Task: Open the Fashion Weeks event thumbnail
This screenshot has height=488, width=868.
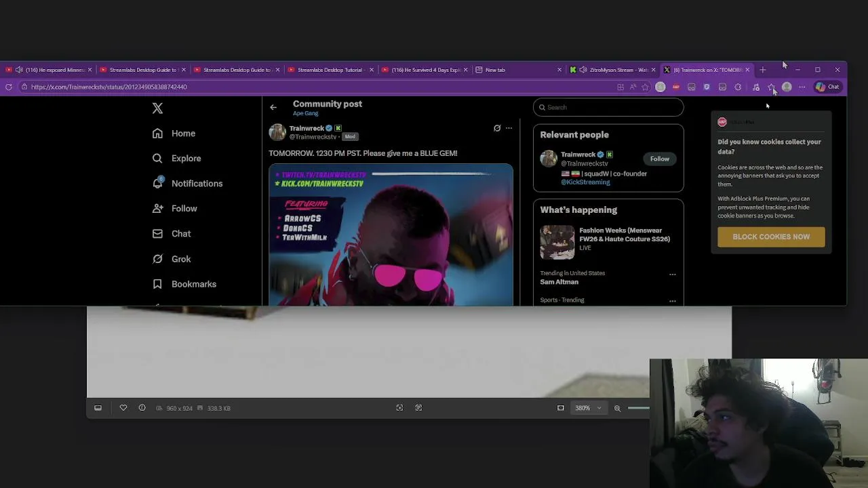Action: click(x=557, y=242)
